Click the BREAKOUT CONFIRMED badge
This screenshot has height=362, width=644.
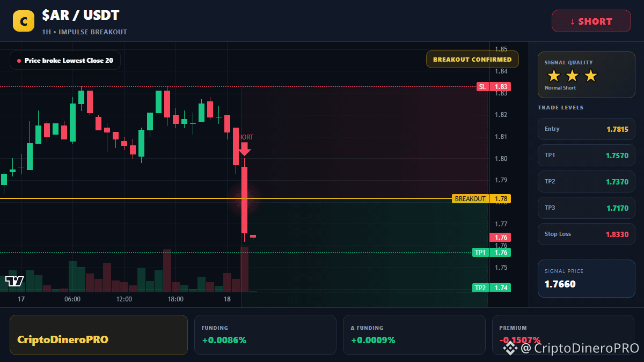pyautogui.click(x=472, y=60)
